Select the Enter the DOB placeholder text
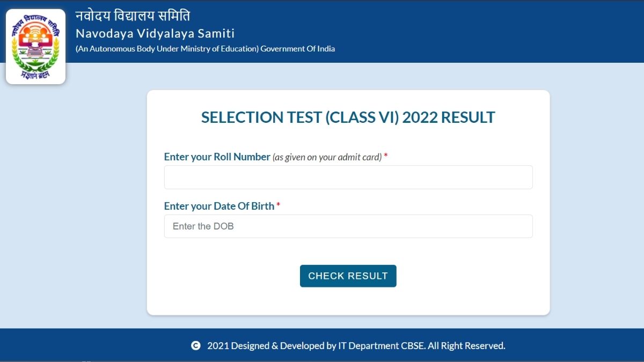The height and width of the screenshot is (362, 644). 202,226
